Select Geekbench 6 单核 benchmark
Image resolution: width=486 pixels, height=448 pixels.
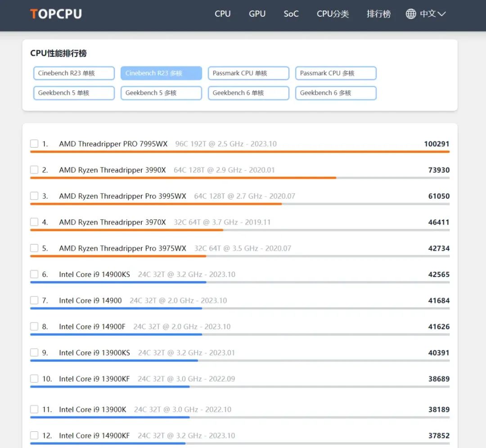click(x=248, y=93)
